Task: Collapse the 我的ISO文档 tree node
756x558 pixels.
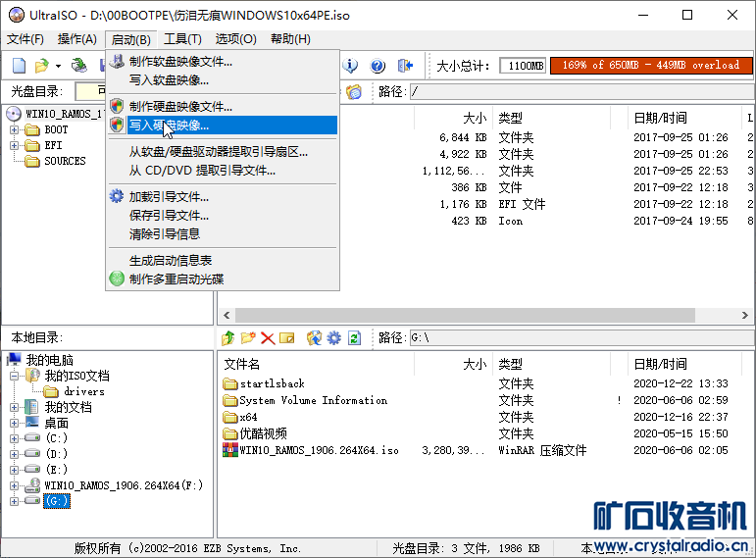Action: click(x=14, y=376)
